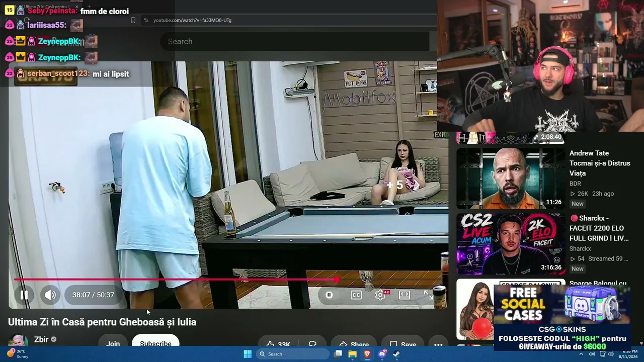Enter fullscreen mode in the player
The image size is (644, 362).
429,295
